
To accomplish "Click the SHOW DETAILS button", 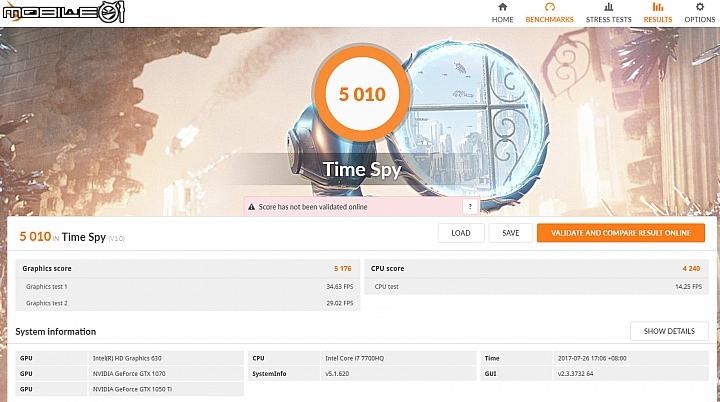I will (x=669, y=331).
